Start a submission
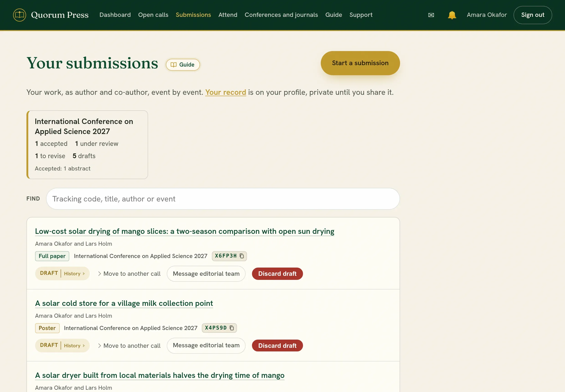This screenshot has width=565, height=392. [360, 63]
